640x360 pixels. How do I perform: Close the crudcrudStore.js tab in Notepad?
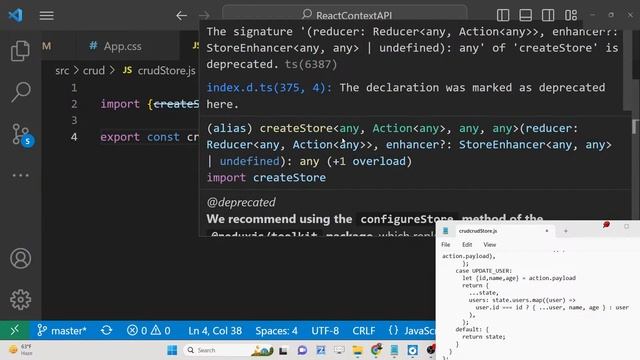tap(547, 231)
